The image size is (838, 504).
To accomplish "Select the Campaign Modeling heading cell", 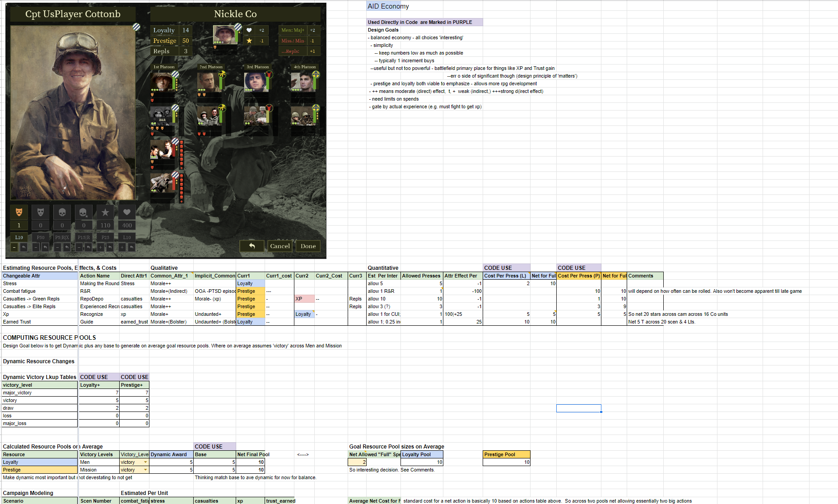I will pos(40,493).
